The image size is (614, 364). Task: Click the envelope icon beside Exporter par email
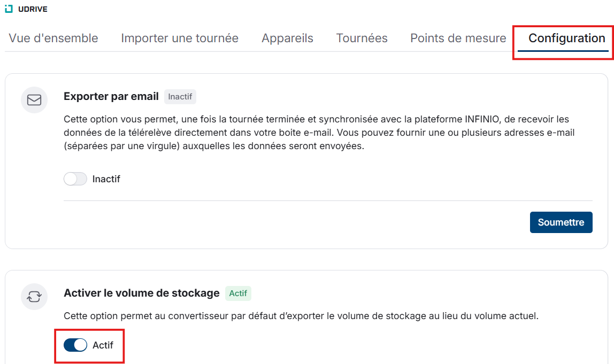pyautogui.click(x=34, y=100)
